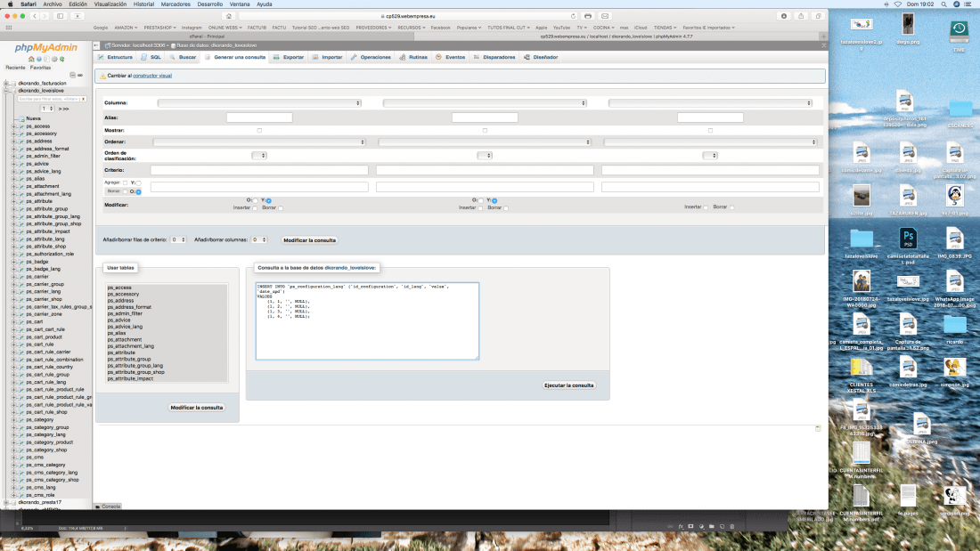Go back with Safari back arrow
Screen dimensions: 980x551
(35, 16)
